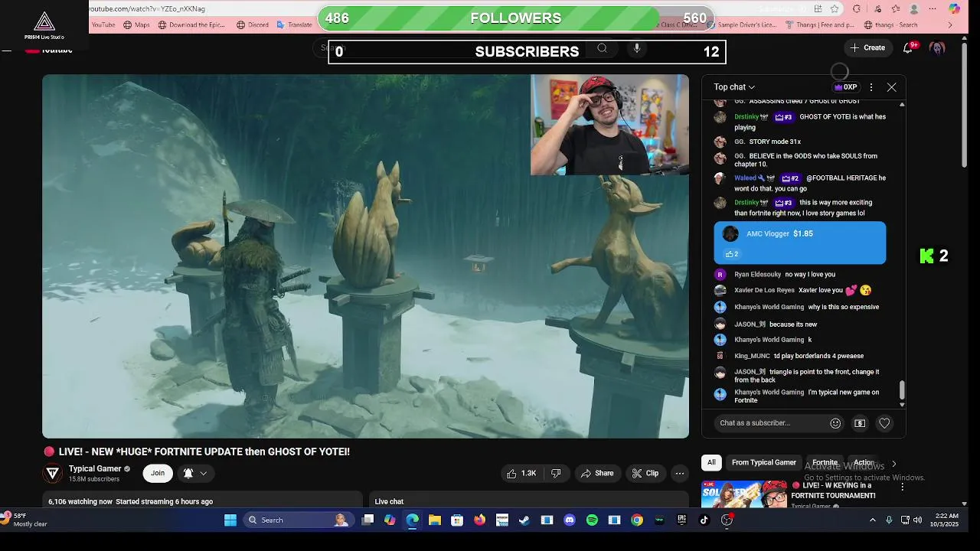Open the Windows Start menu

tap(230, 520)
